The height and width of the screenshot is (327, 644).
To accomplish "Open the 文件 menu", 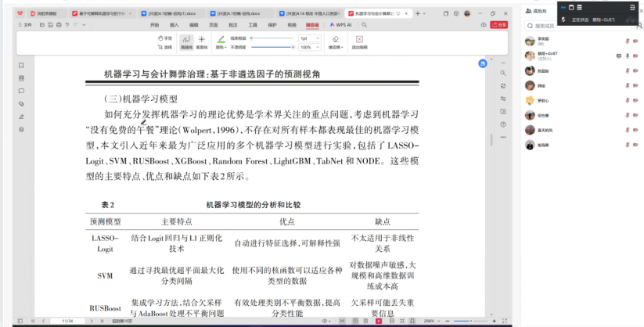I will (25, 25).
